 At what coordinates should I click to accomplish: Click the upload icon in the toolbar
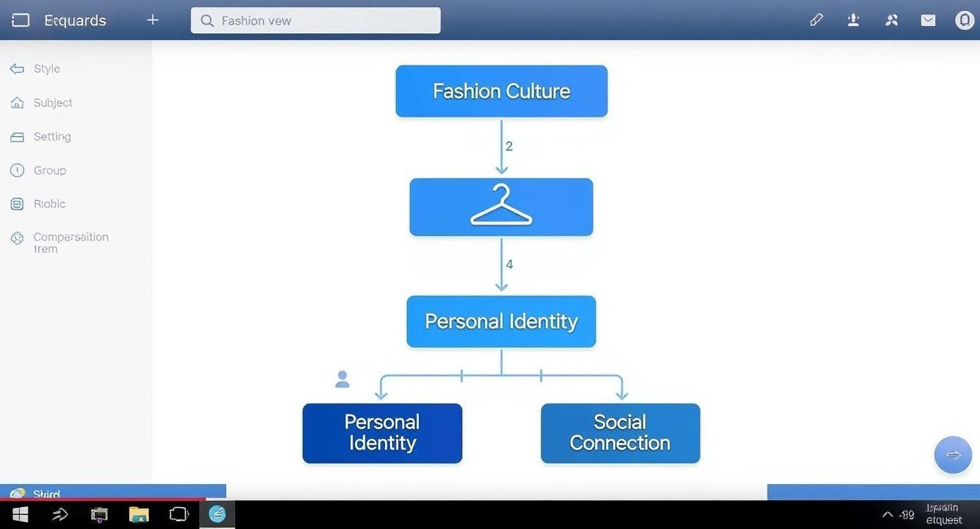click(853, 20)
